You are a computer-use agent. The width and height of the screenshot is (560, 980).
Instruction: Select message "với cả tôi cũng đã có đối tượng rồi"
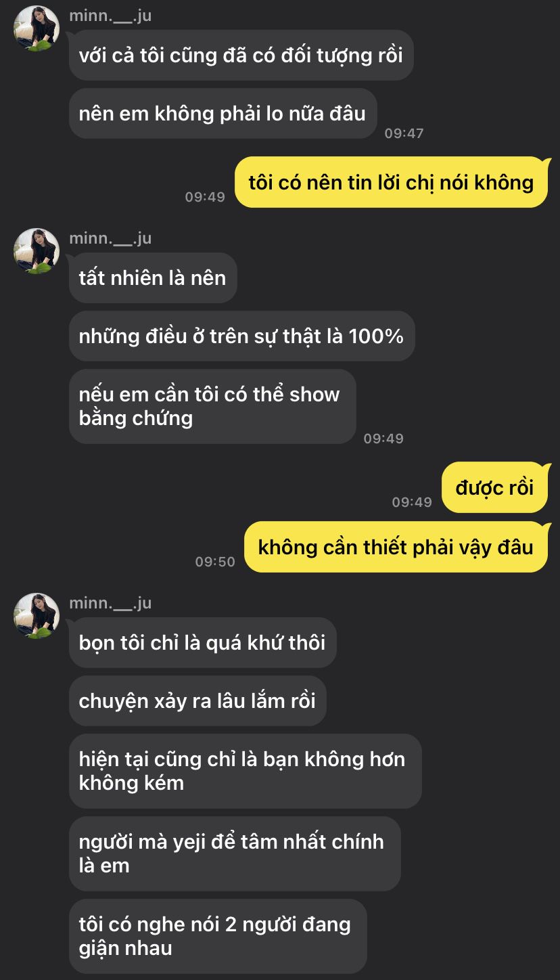click(241, 55)
